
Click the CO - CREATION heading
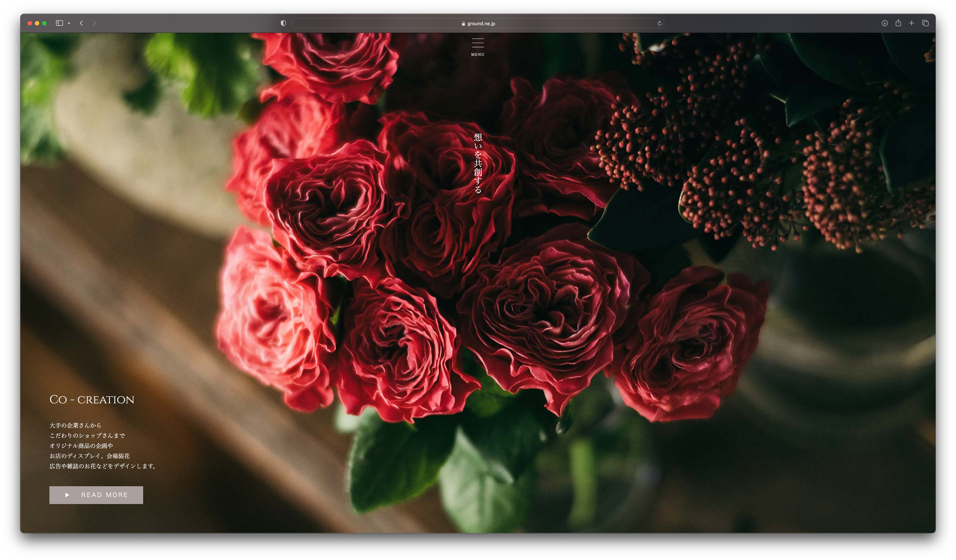[92, 399]
